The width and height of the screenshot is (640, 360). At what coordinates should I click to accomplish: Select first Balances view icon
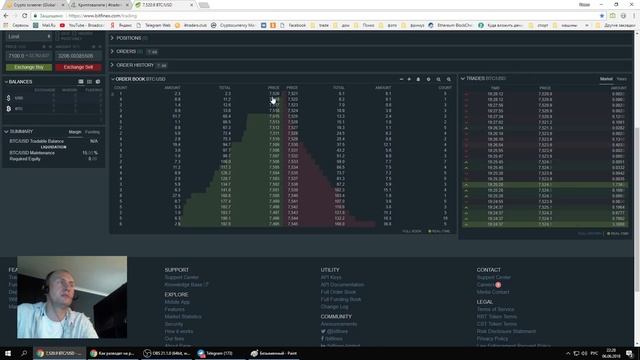click(81, 82)
